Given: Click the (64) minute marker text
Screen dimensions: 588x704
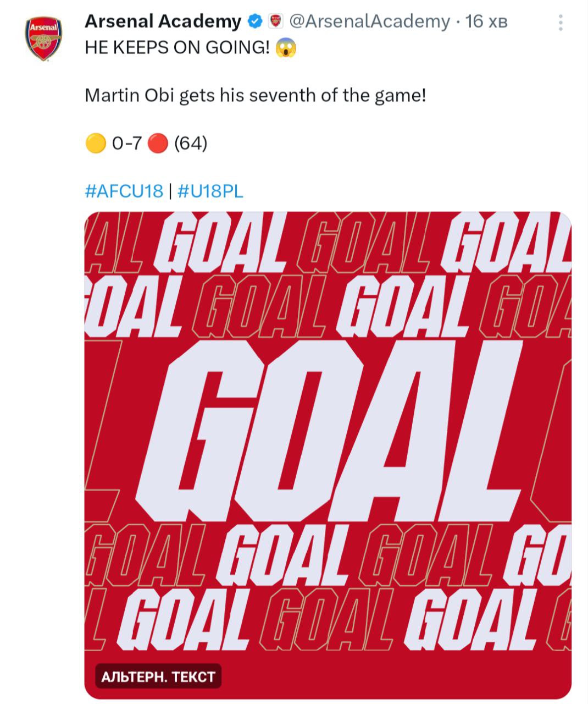Looking at the screenshot, I should [x=190, y=144].
